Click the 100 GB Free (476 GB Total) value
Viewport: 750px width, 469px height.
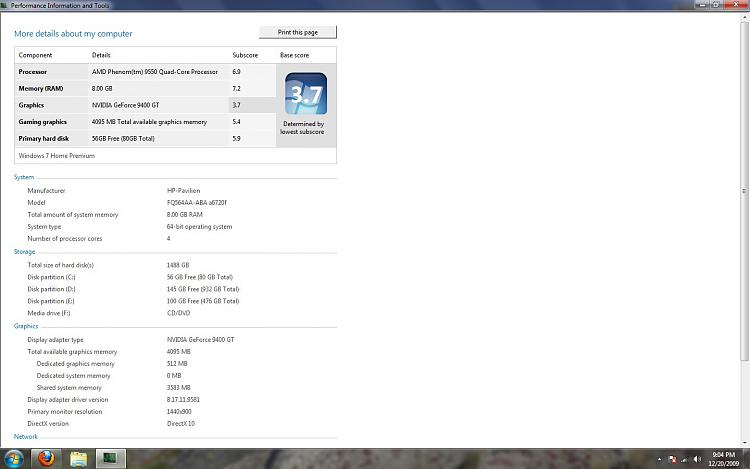[203, 301]
